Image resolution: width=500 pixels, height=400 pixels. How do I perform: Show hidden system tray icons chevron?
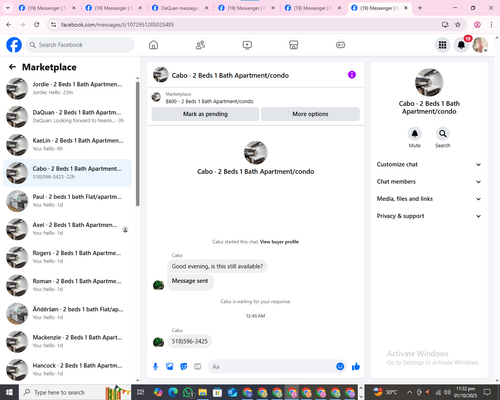[x=410, y=392]
